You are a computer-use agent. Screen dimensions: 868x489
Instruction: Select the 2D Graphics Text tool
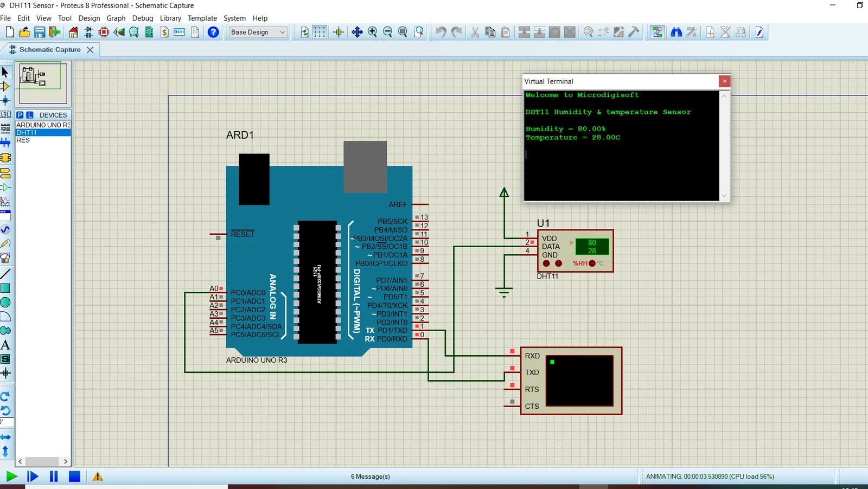(x=5, y=345)
